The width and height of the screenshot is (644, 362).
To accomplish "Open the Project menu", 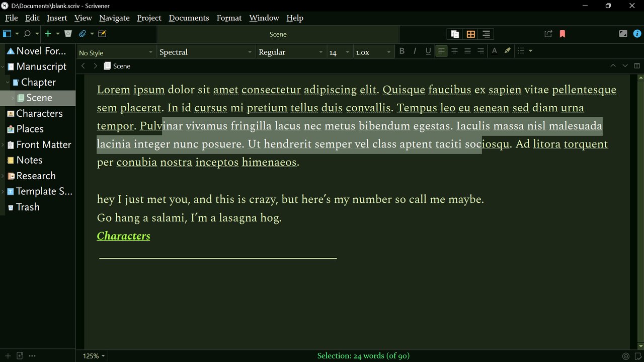I will click(149, 18).
